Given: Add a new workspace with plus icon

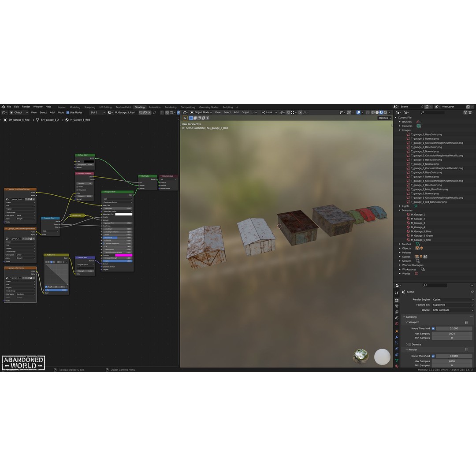Looking at the screenshot, I should (238, 107).
